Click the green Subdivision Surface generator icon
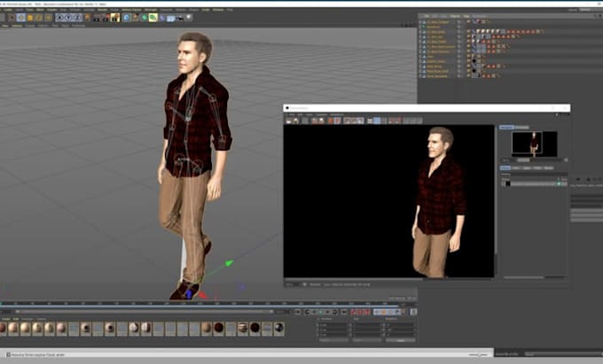 145,18
